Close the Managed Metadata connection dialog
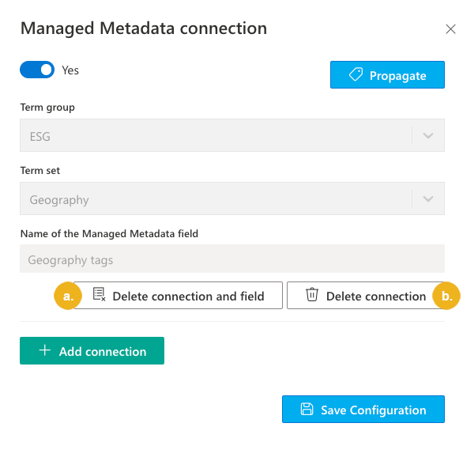Image resolution: width=463 pixels, height=476 pixels. (450, 29)
